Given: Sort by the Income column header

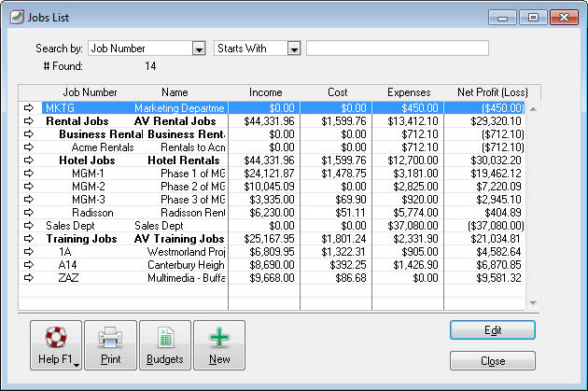Looking at the screenshot, I should 265,92.
